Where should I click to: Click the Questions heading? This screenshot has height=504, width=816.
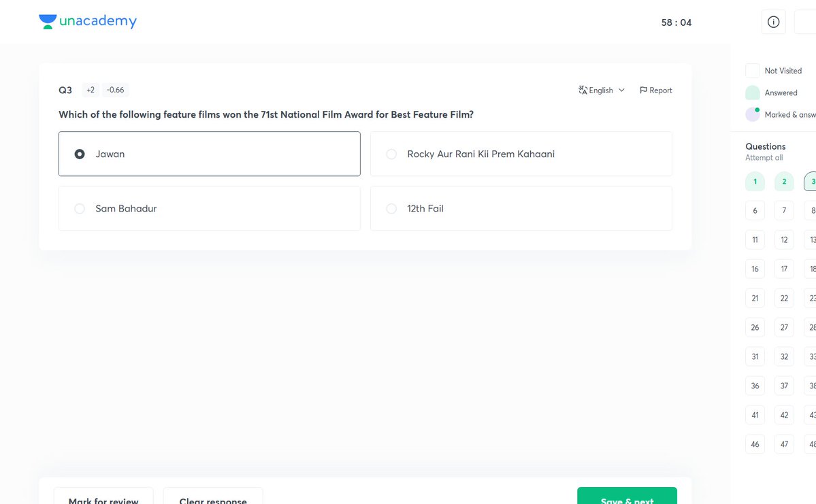766,147
